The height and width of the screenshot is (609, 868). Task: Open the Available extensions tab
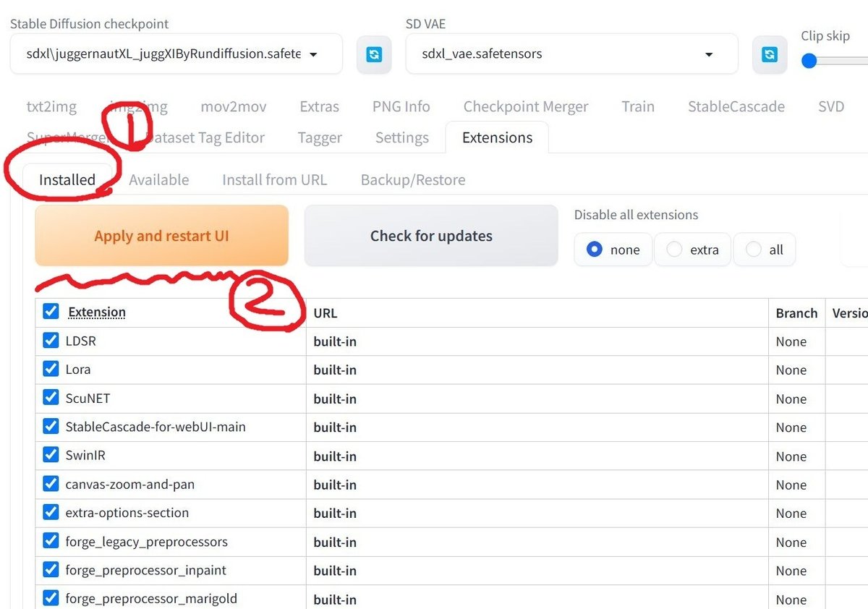click(x=158, y=179)
